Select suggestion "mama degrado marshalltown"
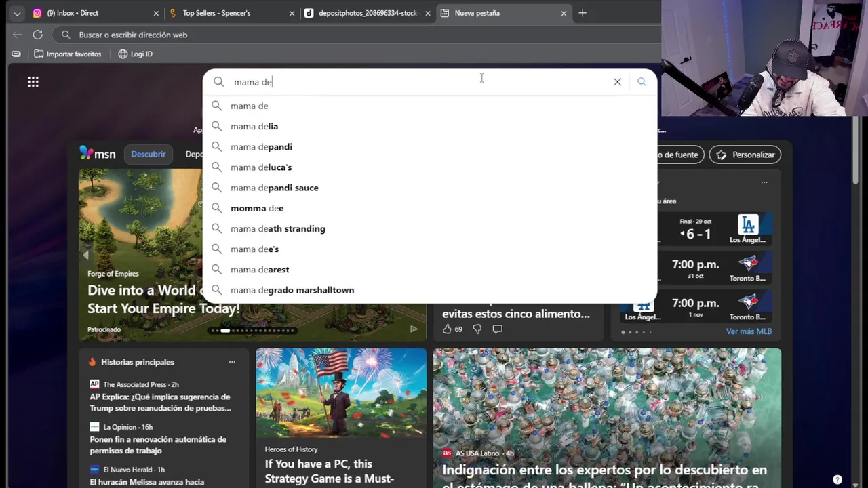 (x=430, y=290)
